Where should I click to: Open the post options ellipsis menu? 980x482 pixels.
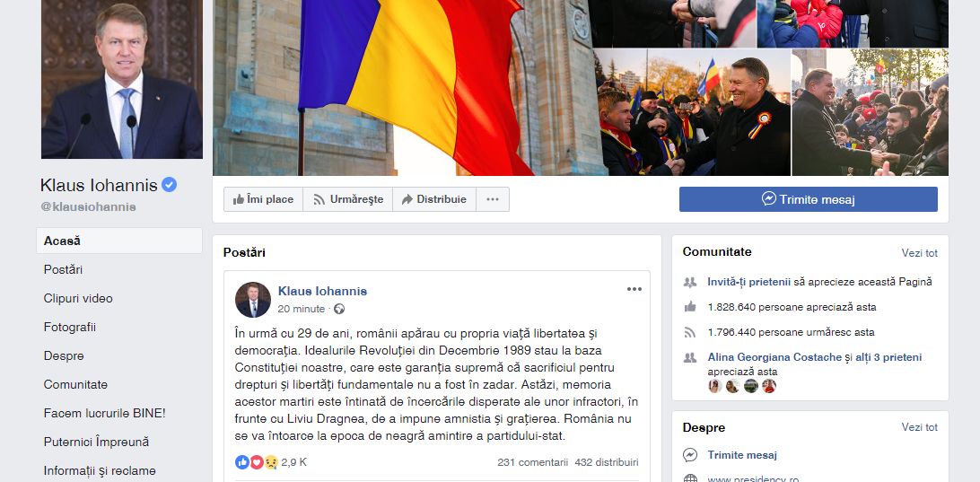click(x=634, y=289)
